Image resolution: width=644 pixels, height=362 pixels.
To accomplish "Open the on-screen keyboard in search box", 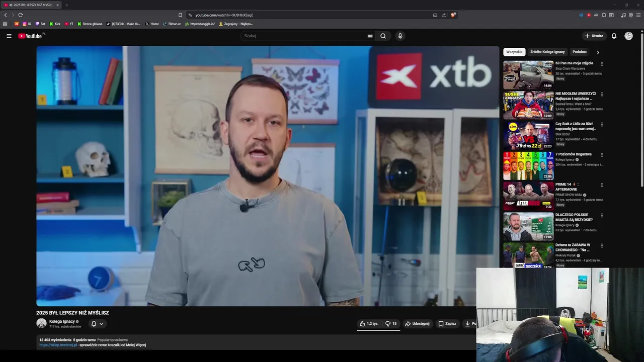I will coord(370,36).
